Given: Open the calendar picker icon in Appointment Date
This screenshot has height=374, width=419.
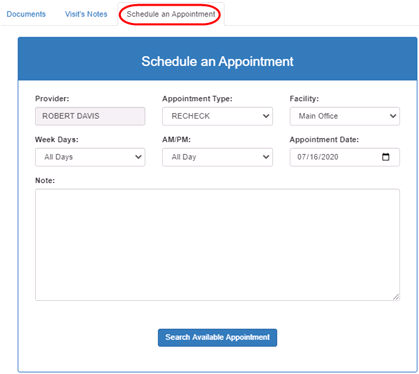Looking at the screenshot, I should (x=385, y=157).
